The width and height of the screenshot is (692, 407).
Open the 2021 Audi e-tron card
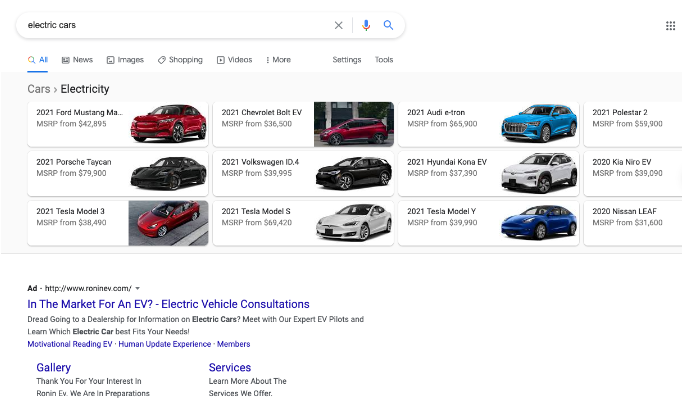point(489,124)
